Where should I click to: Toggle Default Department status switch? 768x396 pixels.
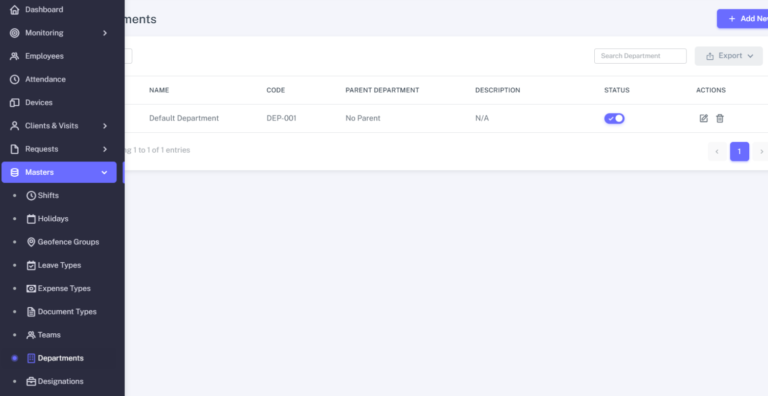click(x=614, y=118)
